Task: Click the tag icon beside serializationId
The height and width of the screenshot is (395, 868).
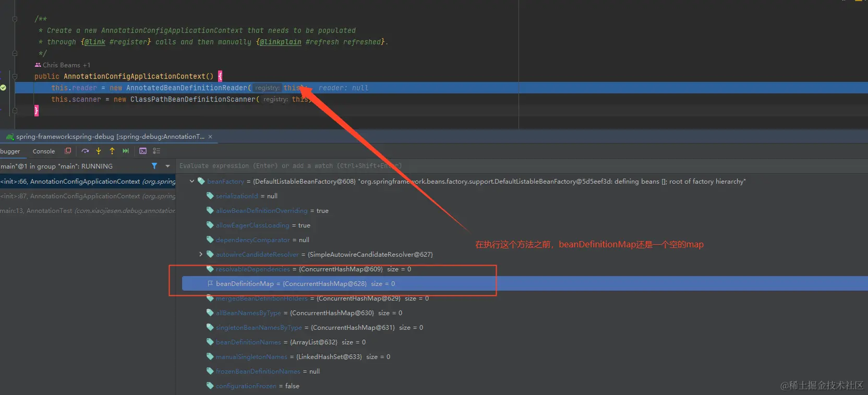Action: (x=210, y=196)
